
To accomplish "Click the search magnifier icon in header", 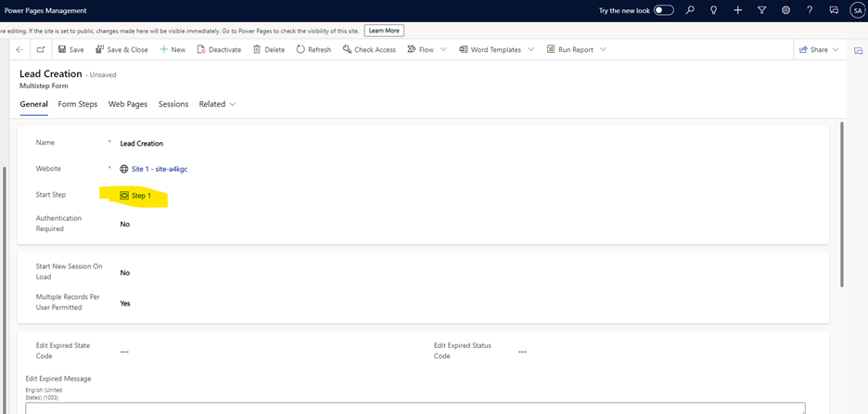I will [x=690, y=10].
